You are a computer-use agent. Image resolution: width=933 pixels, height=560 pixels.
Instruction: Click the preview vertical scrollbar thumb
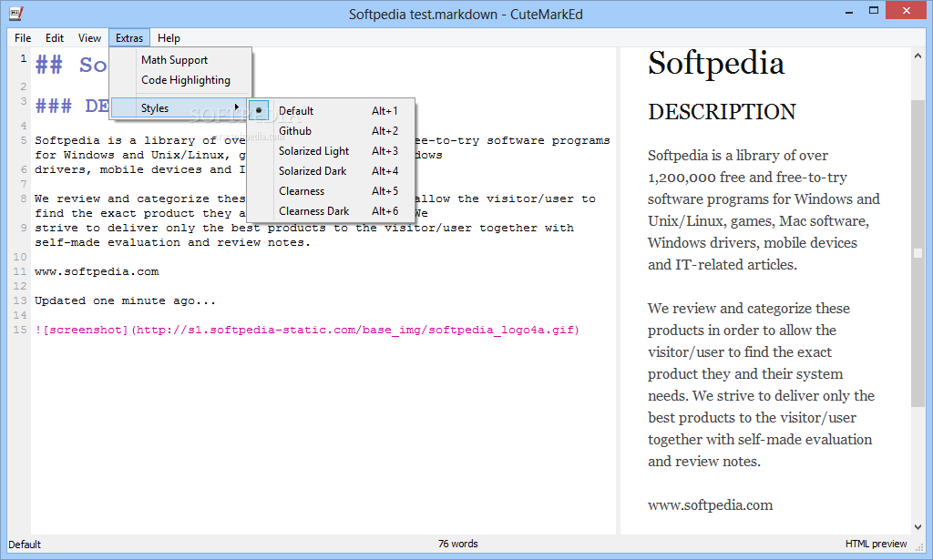pyautogui.click(x=918, y=253)
